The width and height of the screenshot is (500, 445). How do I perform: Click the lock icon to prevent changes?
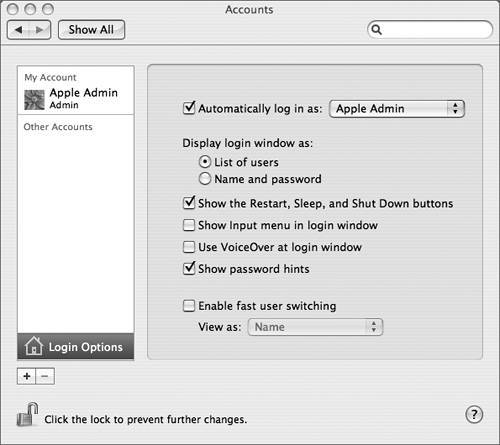27,414
